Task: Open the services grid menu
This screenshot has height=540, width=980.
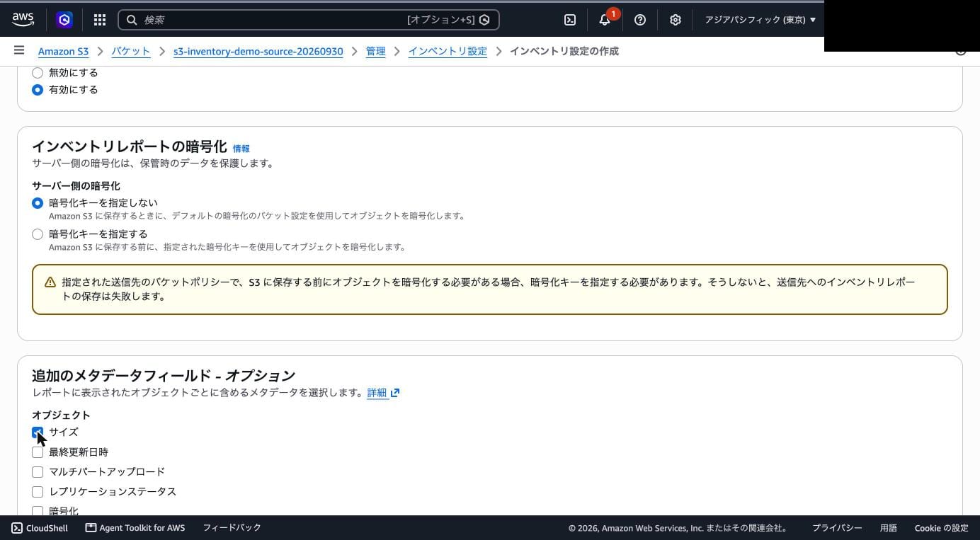Action: point(100,20)
